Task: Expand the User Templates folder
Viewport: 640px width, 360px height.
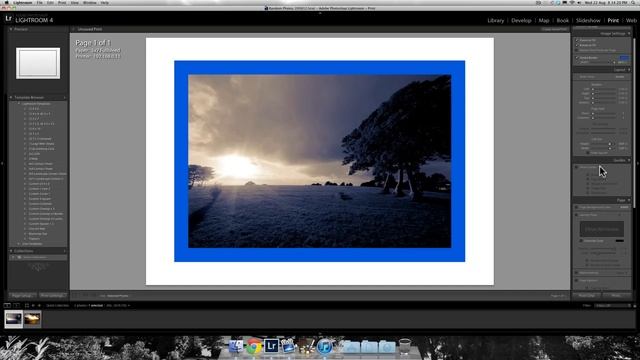Action: tap(19, 244)
